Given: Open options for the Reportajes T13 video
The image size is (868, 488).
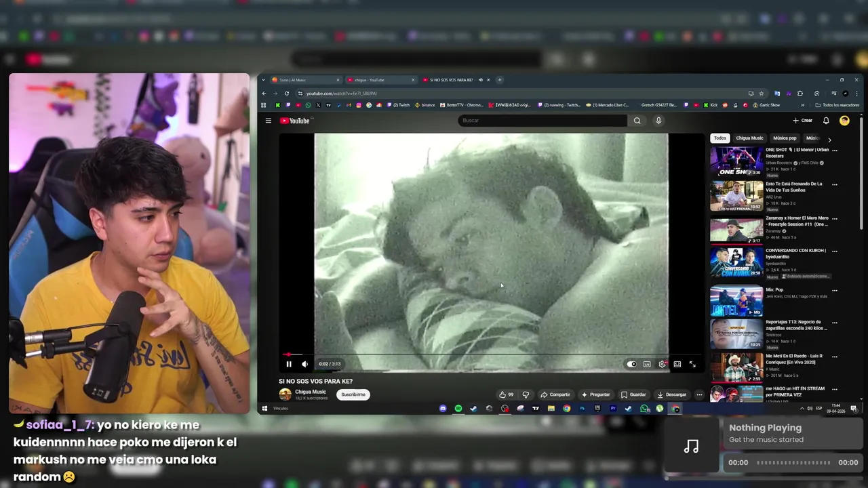Looking at the screenshot, I should pyautogui.click(x=835, y=323).
